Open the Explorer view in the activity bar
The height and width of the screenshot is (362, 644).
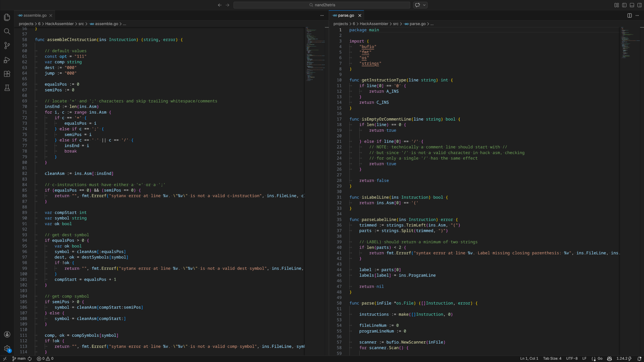pos(7,17)
